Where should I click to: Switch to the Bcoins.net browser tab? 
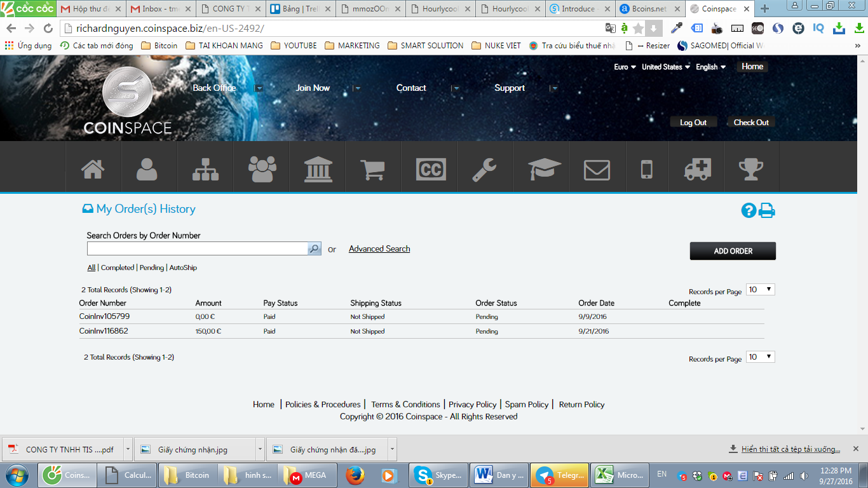(649, 9)
